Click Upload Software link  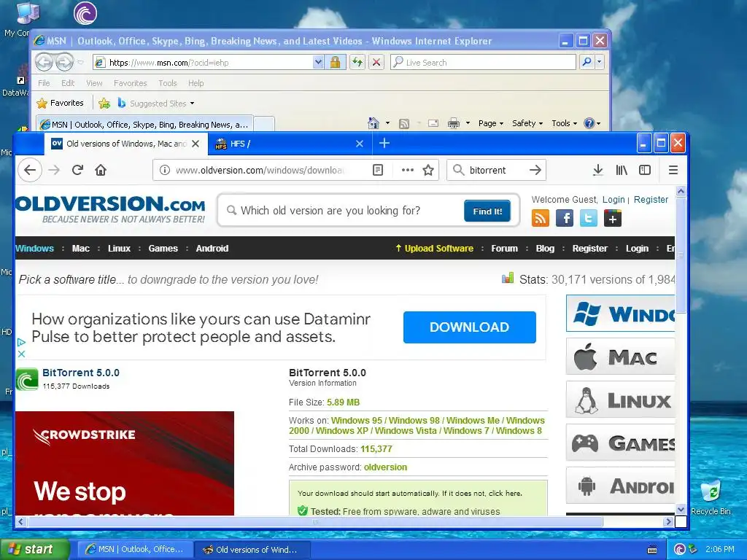coord(435,248)
